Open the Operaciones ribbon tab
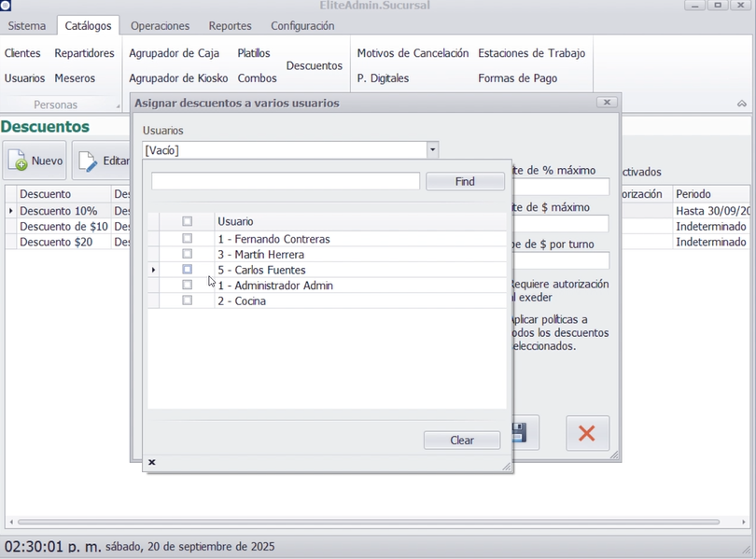This screenshot has height=559, width=756. pos(160,26)
